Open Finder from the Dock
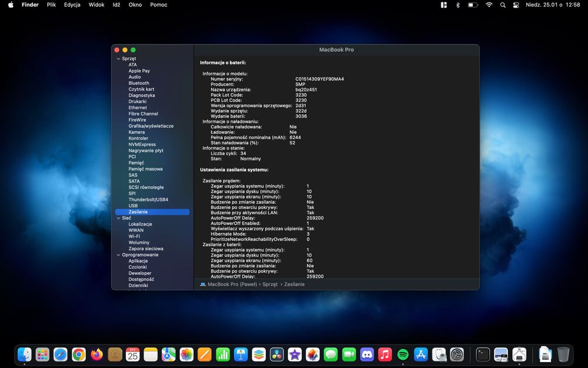The width and height of the screenshot is (588, 368). (x=25, y=354)
